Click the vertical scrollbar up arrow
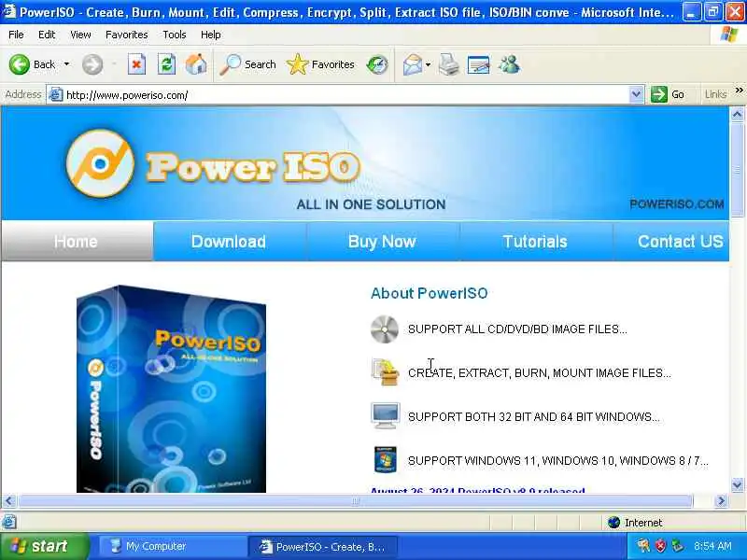Image resolution: width=747 pixels, height=560 pixels. click(x=737, y=114)
